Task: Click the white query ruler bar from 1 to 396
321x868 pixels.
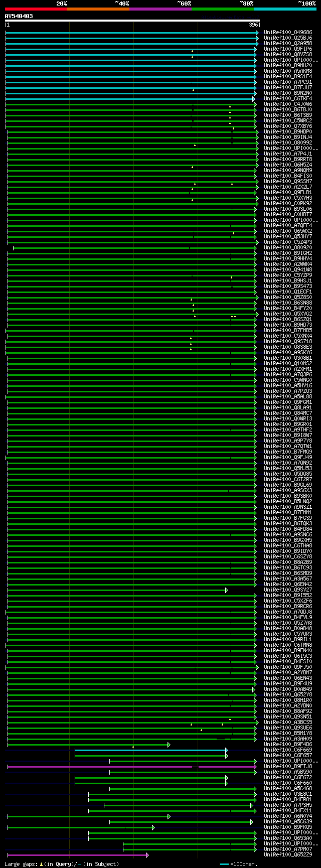Action: [132, 21]
